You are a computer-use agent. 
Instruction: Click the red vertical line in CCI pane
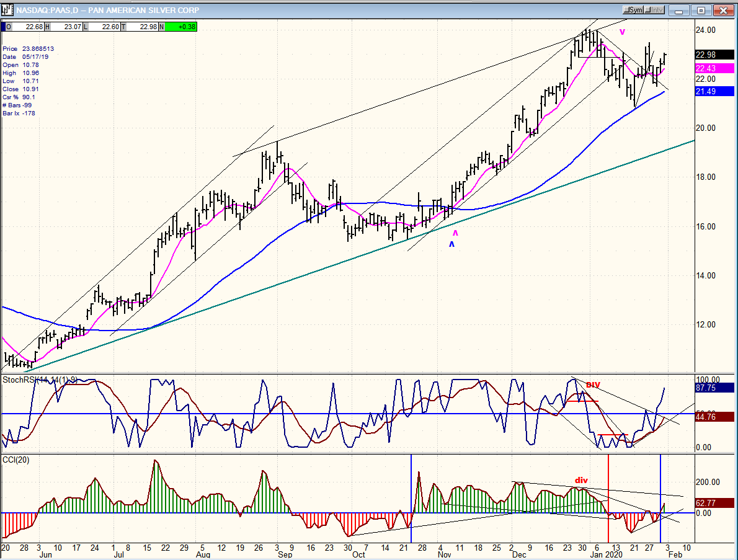pyautogui.click(x=608, y=499)
